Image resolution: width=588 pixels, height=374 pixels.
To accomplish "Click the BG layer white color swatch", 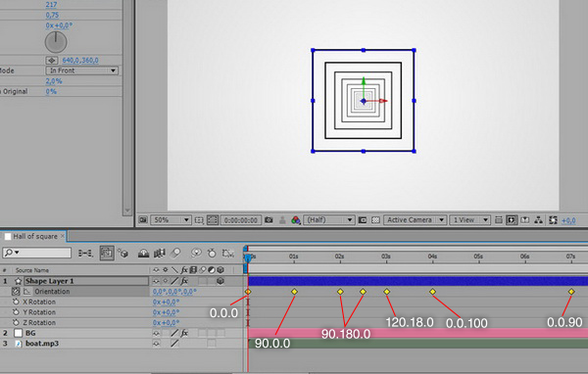I will [x=18, y=333].
